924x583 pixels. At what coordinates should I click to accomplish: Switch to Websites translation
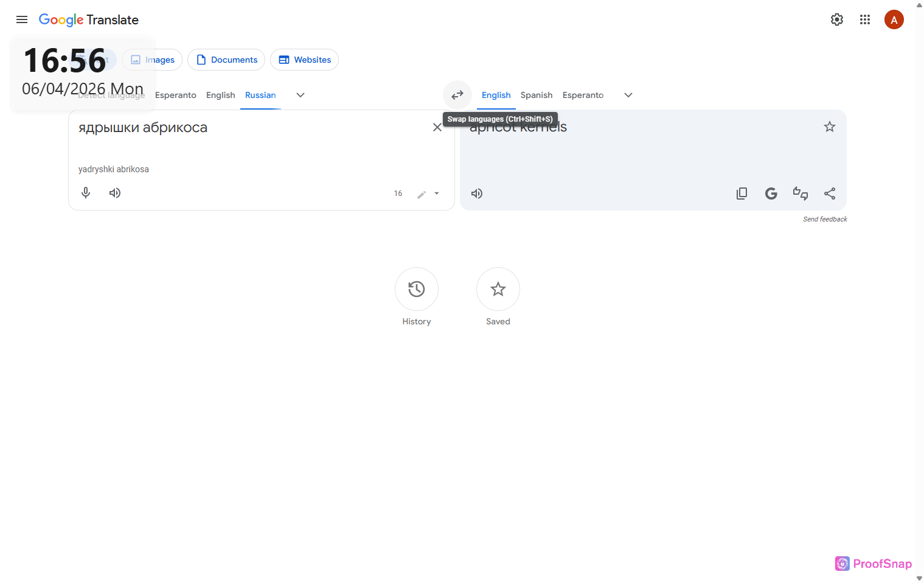click(x=304, y=60)
